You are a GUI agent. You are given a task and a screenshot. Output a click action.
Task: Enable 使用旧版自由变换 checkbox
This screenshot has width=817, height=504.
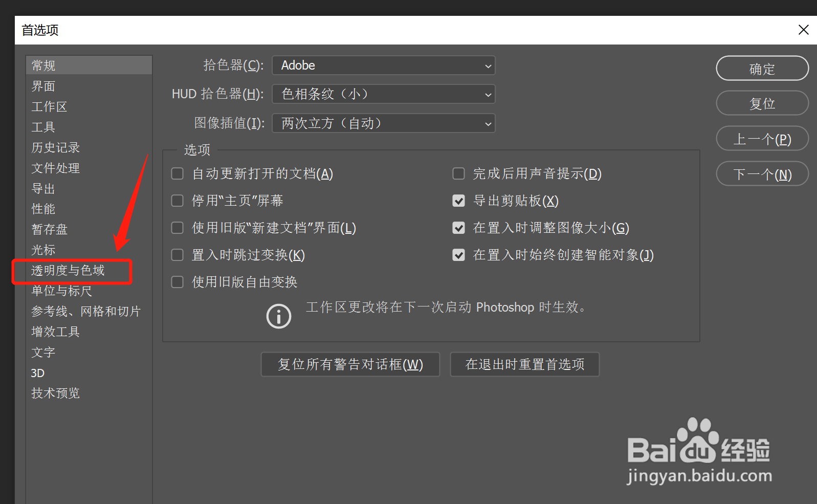(x=178, y=282)
